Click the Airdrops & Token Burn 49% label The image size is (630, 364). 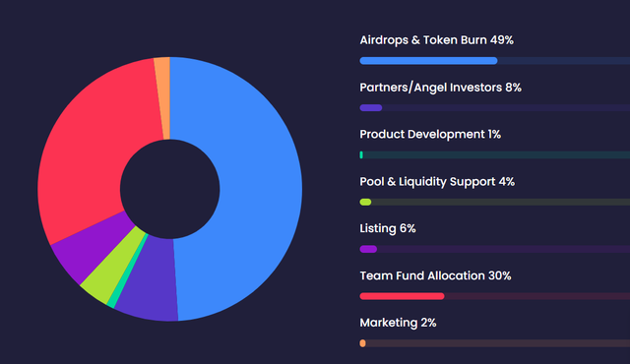click(436, 40)
